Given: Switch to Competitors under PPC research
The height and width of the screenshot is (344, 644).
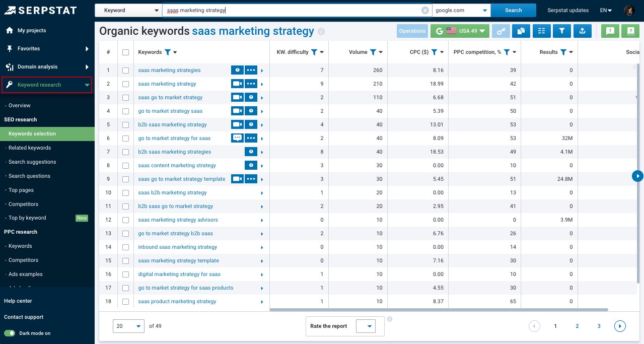Looking at the screenshot, I should (x=24, y=260).
